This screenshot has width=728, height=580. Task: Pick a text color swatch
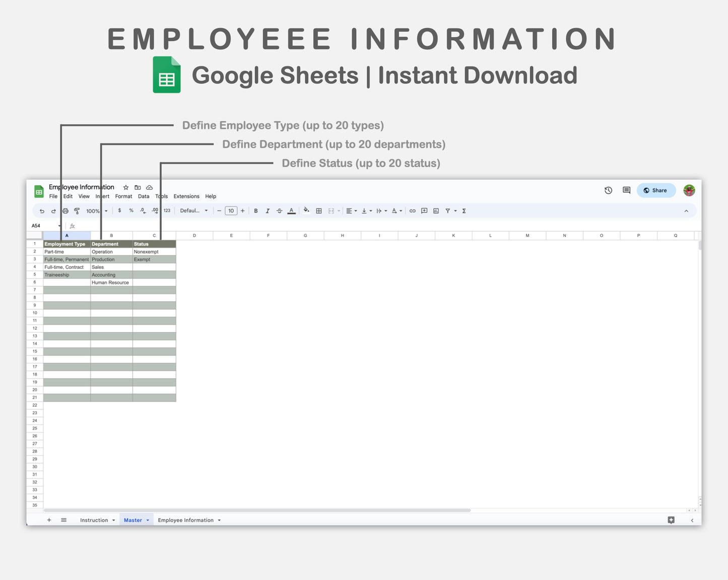[291, 211]
